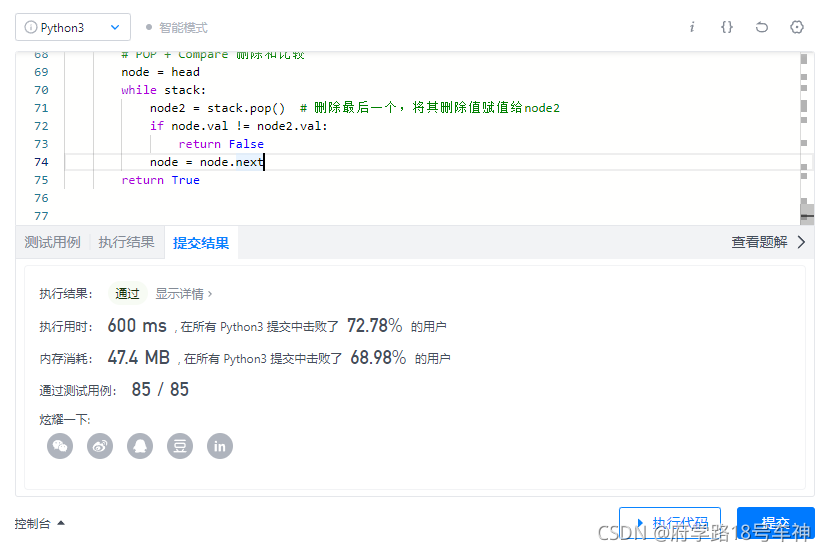Share result via Weibo icon
The image size is (826, 552).
[100, 446]
